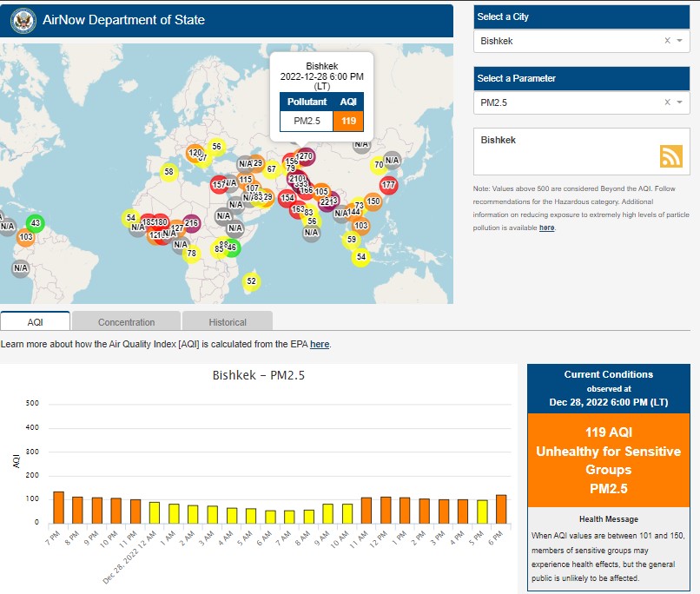This screenshot has height=594, width=700.
Task: Click the orange 103 marker in South America
Action: click(x=25, y=237)
